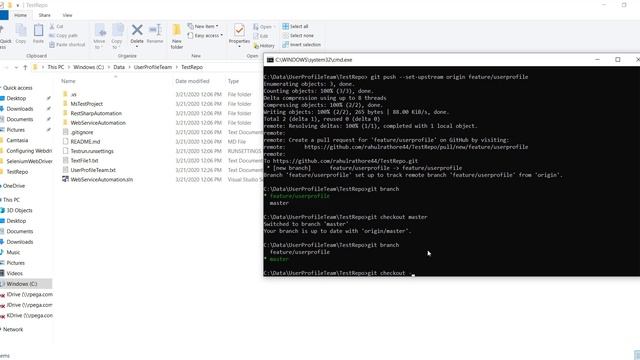Open Camtasia in Quick access
This screenshot has width=640, height=360.
[17, 140]
